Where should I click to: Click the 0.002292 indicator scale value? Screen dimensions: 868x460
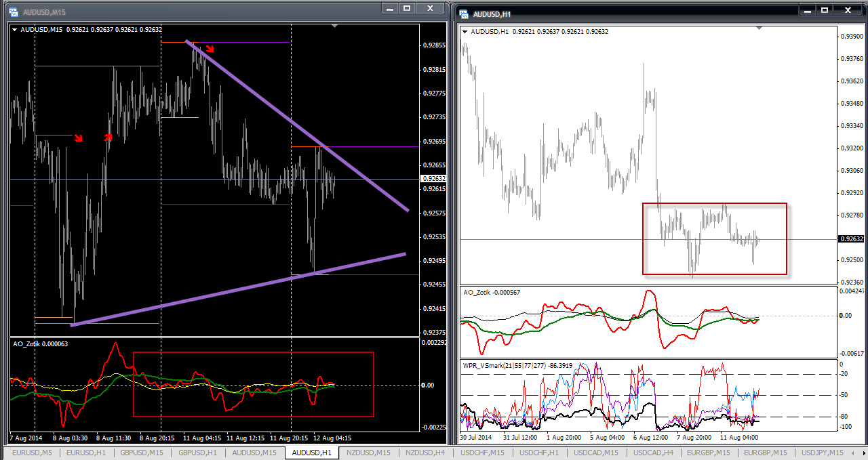(x=434, y=343)
